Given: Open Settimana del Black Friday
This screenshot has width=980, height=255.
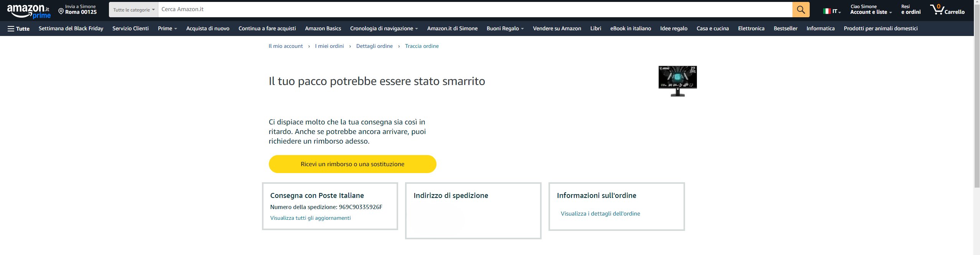Looking at the screenshot, I should (x=71, y=28).
